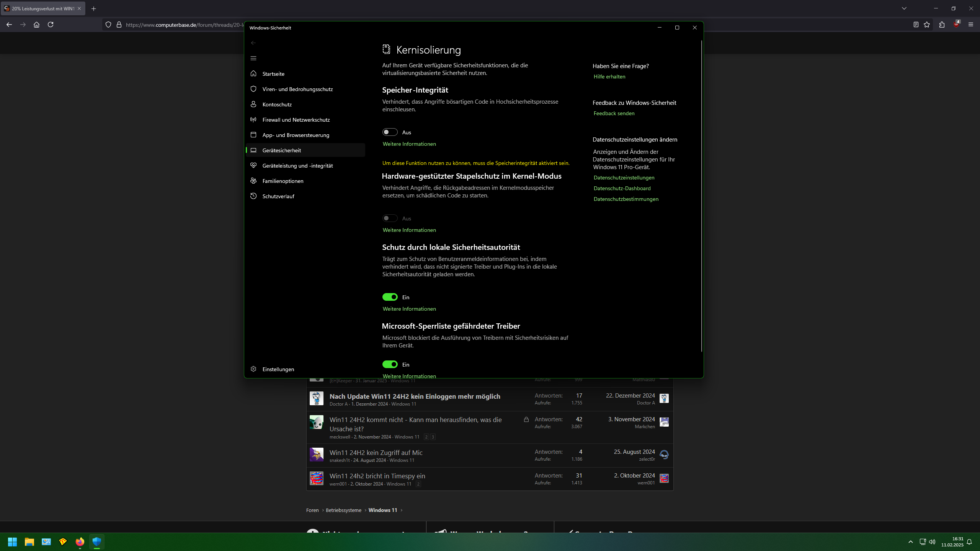
Task: Open App- und Browsersteuerung section
Action: pyautogui.click(x=296, y=135)
